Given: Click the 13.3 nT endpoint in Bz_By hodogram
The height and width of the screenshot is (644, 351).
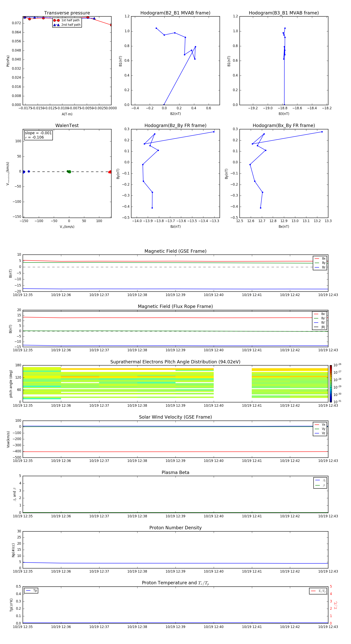Looking at the screenshot, I should (214, 132).
